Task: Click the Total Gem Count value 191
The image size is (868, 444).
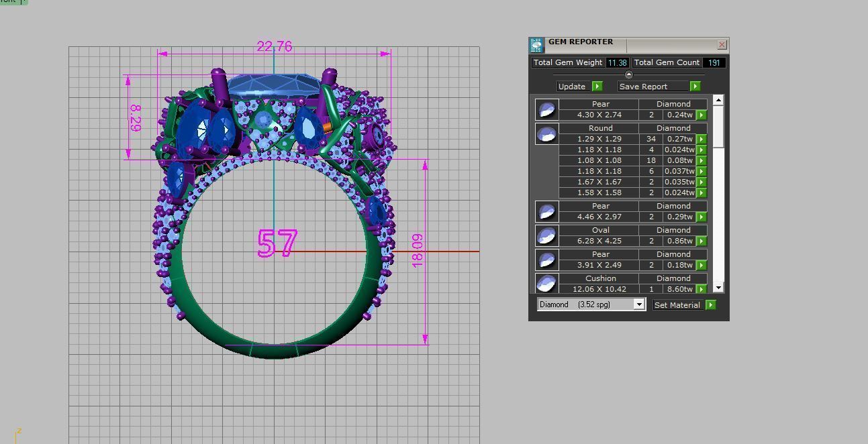Action: pos(714,62)
